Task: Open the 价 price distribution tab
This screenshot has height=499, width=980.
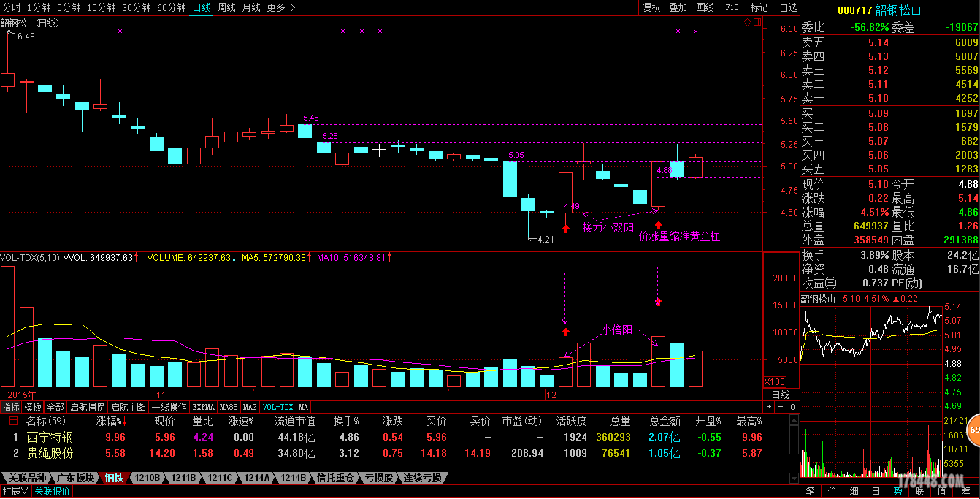Action: 832,491
